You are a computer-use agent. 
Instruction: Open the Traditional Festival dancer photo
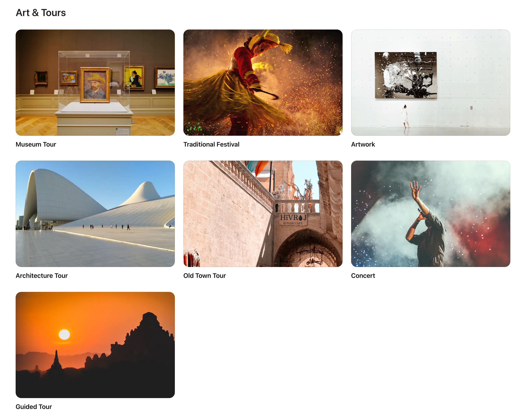pyautogui.click(x=263, y=83)
